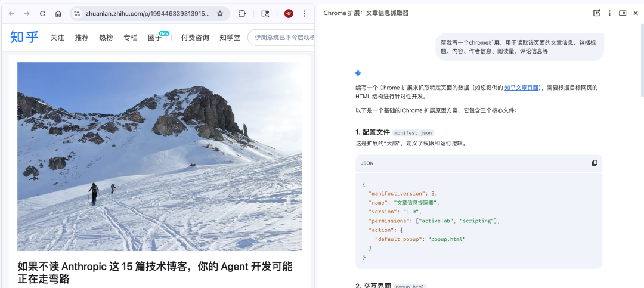Copy the JSON code block
The image size is (644, 288).
pyautogui.click(x=595, y=163)
